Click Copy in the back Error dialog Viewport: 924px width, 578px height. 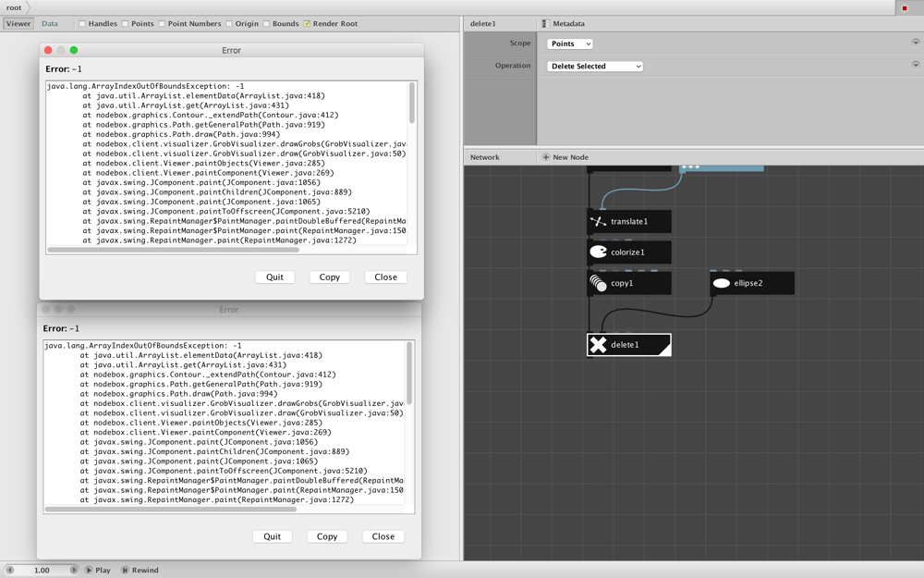pyautogui.click(x=327, y=536)
